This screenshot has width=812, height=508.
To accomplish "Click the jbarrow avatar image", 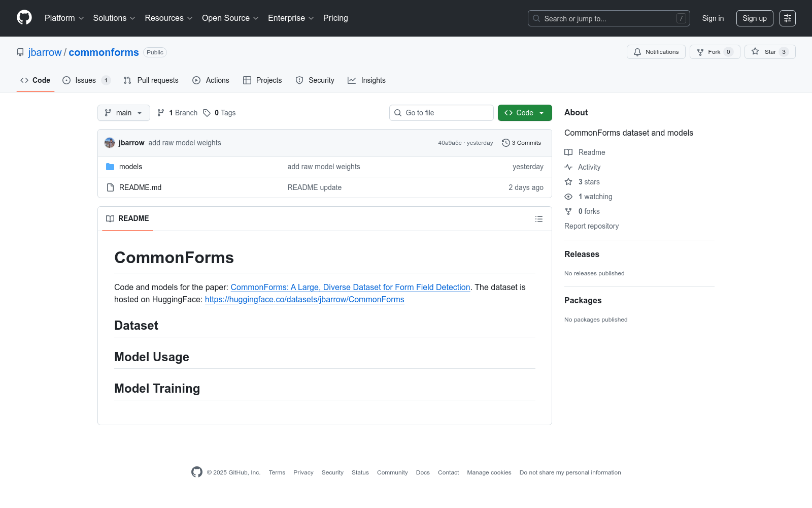I will pyautogui.click(x=110, y=143).
